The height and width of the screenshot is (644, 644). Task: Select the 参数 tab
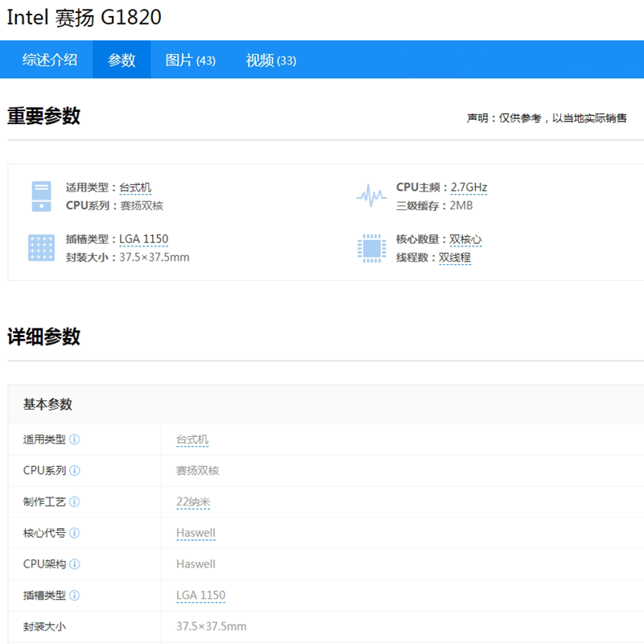(122, 60)
